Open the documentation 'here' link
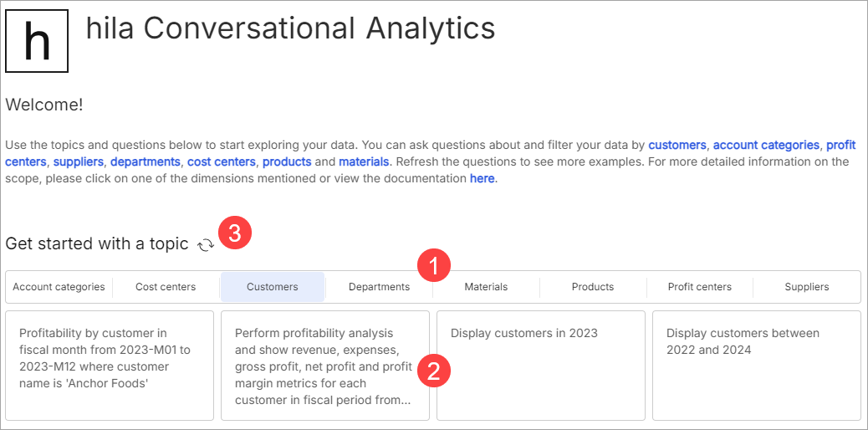The width and height of the screenshot is (868, 430). pyautogui.click(x=482, y=179)
